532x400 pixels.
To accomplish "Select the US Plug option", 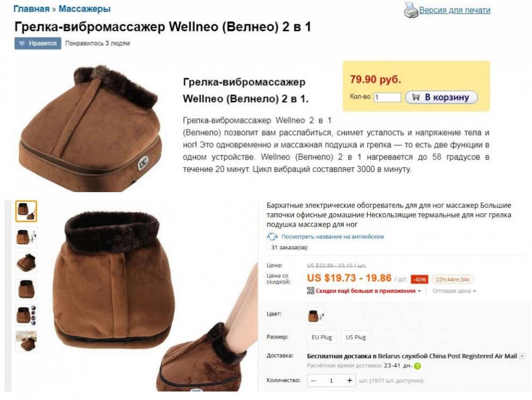I will point(355,337).
